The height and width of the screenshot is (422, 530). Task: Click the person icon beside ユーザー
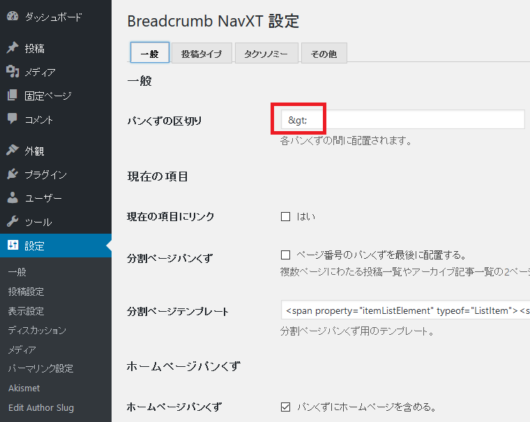(13, 197)
